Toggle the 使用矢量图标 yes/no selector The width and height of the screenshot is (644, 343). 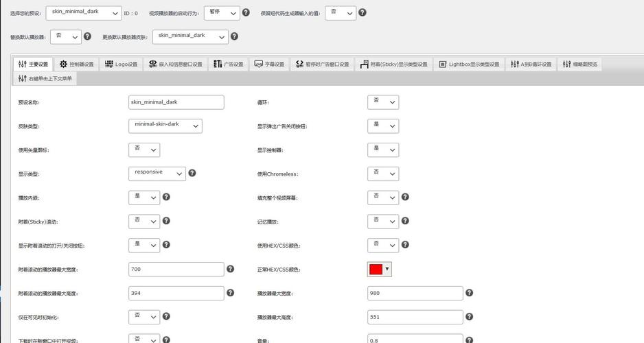tap(144, 150)
